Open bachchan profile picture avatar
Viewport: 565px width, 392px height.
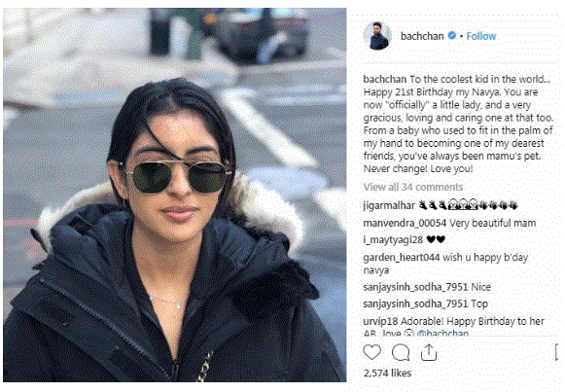(x=377, y=36)
